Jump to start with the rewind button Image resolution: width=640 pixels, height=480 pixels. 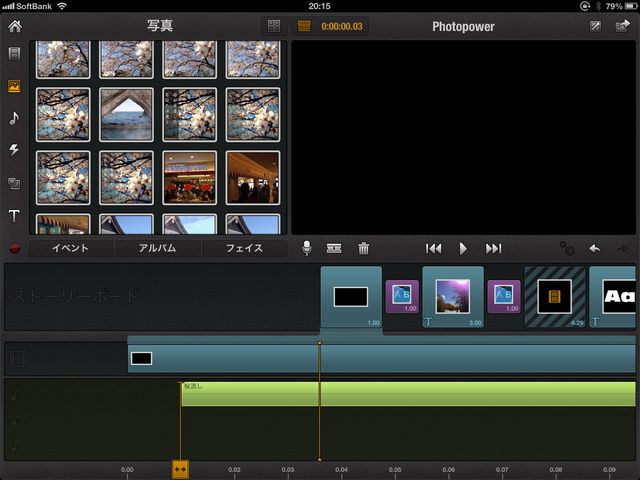coord(433,248)
